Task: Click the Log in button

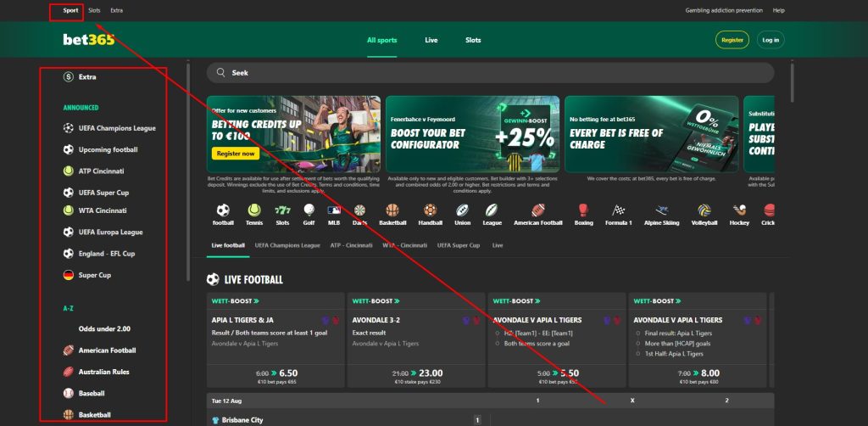Action: coord(771,40)
